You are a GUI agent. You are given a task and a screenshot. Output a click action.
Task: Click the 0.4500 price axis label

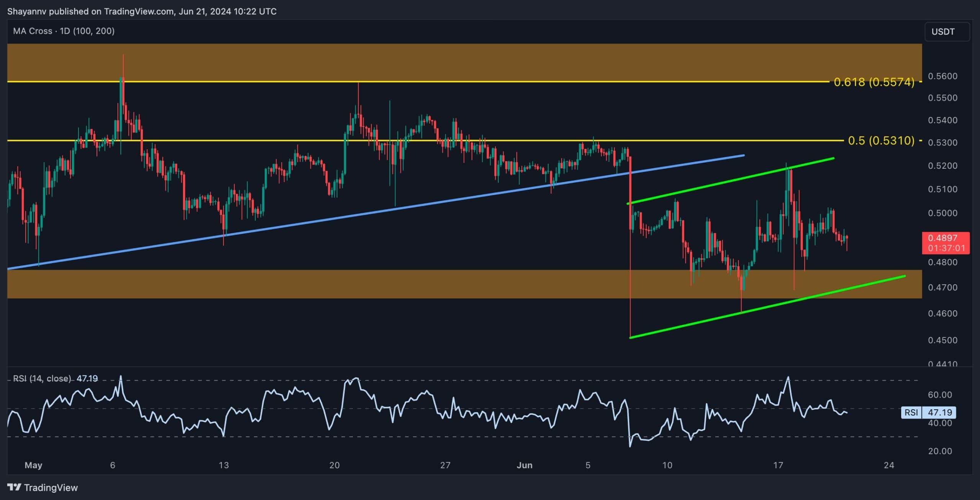pyautogui.click(x=942, y=340)
